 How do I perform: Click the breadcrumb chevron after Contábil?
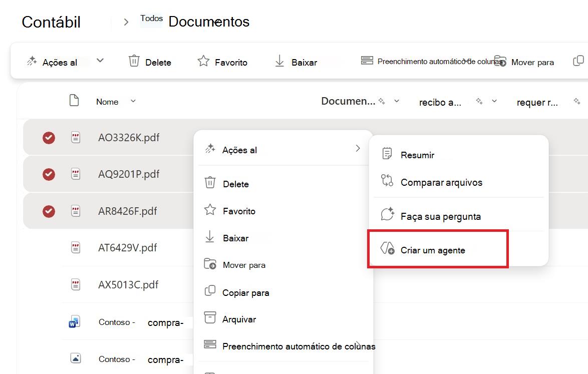point(126,22)
